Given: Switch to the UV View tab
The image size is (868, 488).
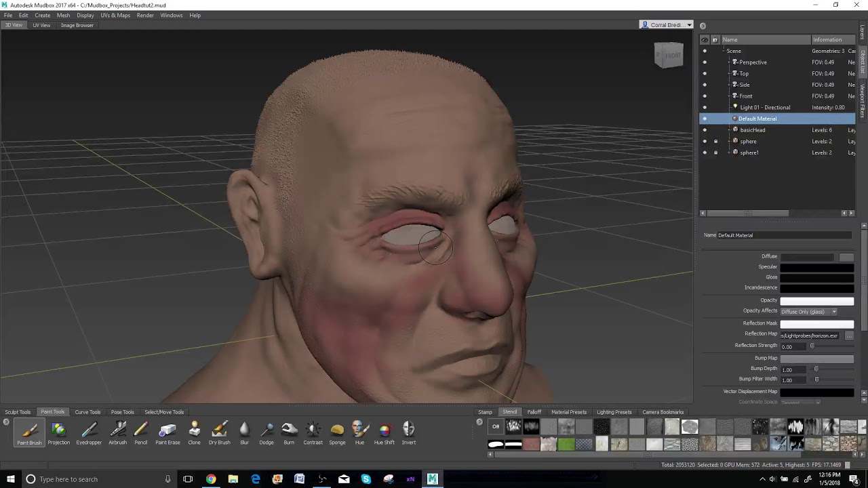Looking at the screenshot, I should point(41,25).
